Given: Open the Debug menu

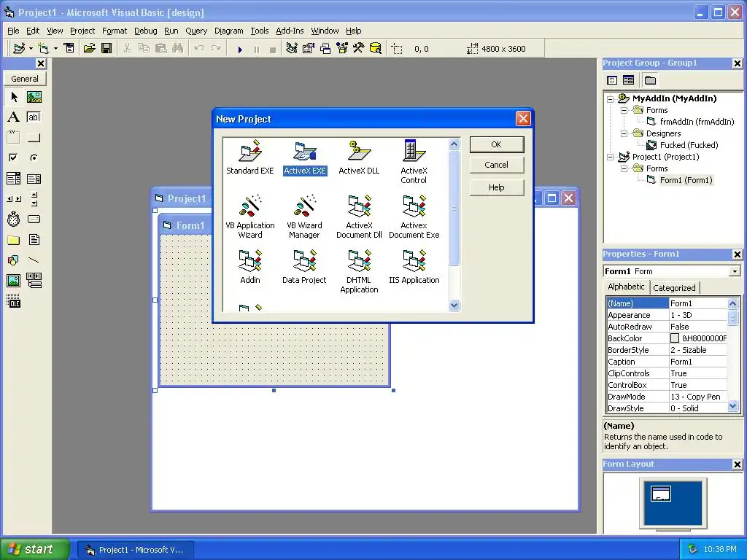Looking at the screenshot, I should point(145,31).
